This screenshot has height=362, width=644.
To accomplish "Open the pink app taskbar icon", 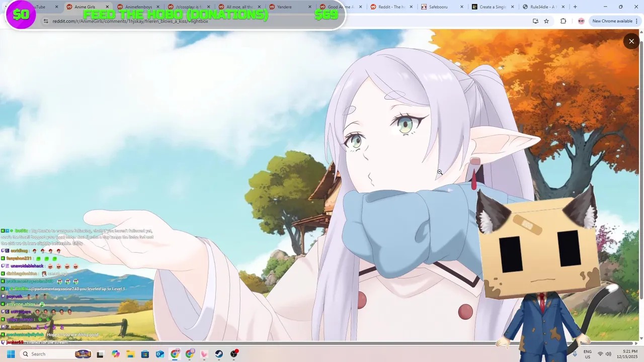I will [204, 354].
